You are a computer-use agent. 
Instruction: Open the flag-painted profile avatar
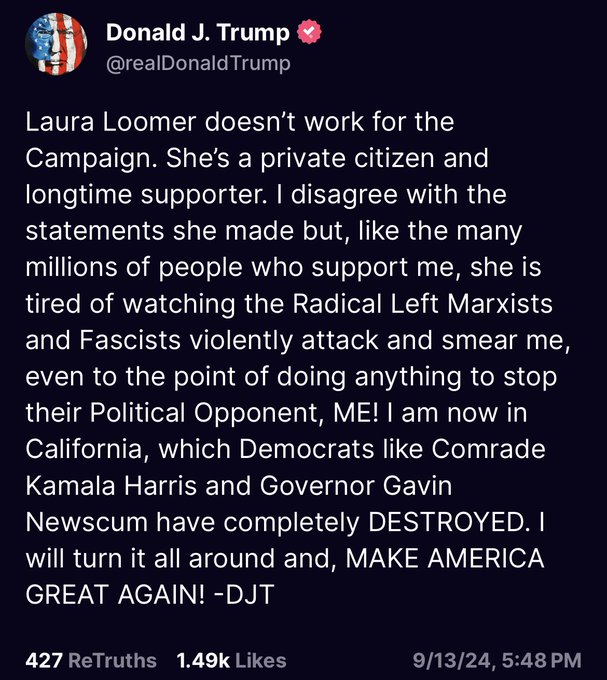tap(56, 44)
